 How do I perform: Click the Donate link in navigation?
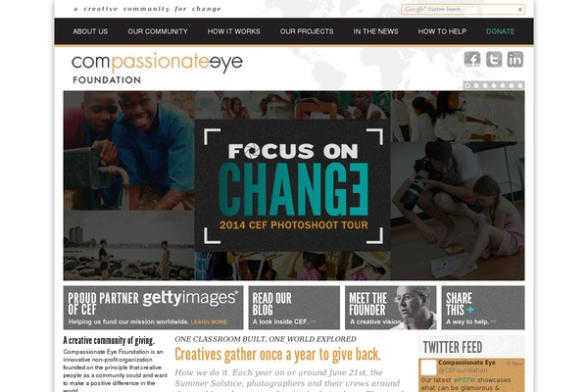coord(500,31)
